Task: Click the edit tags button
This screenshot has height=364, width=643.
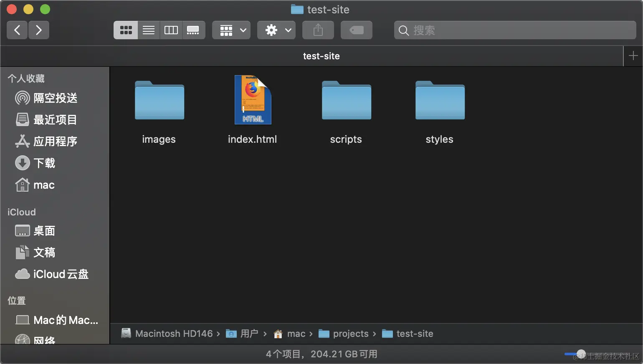Action: pyautogui.click(x=357, y=30)
